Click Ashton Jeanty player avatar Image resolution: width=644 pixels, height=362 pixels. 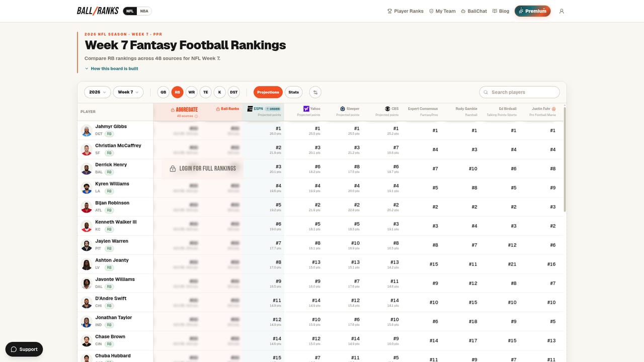click(x=87, y=264)
